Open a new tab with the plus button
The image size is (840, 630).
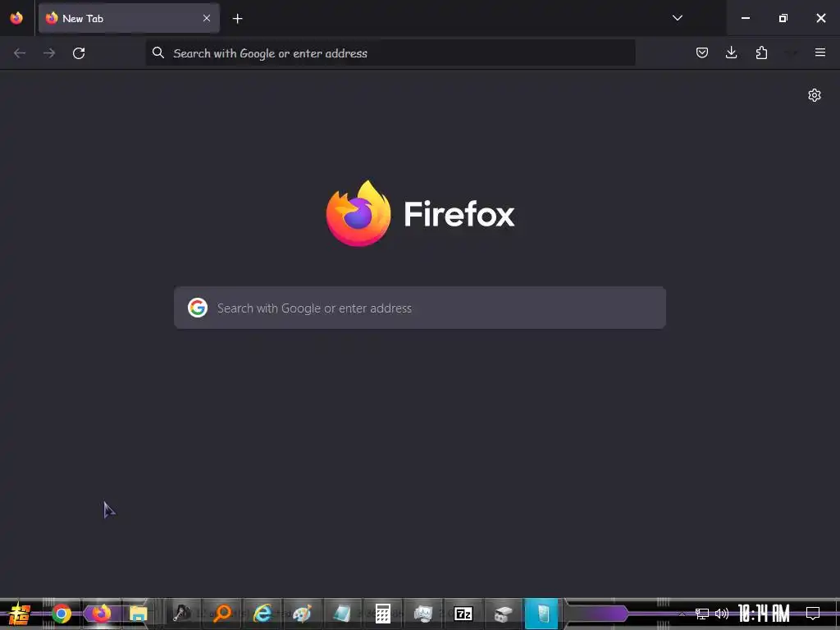tap(237, 19)
